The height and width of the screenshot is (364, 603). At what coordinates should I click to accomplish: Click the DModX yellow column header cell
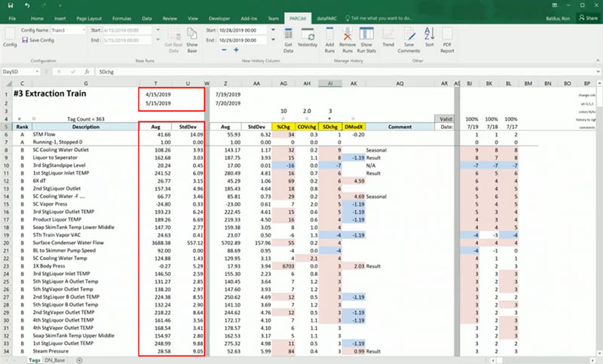[354, 127]
